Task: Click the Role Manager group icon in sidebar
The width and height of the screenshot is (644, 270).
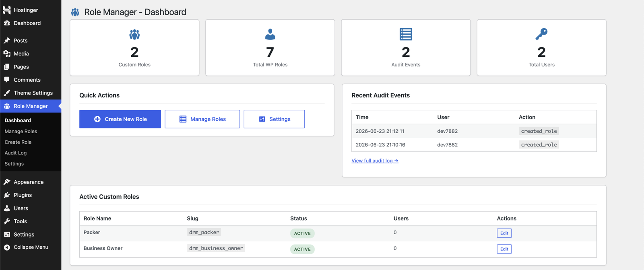Action: point(7,106)
